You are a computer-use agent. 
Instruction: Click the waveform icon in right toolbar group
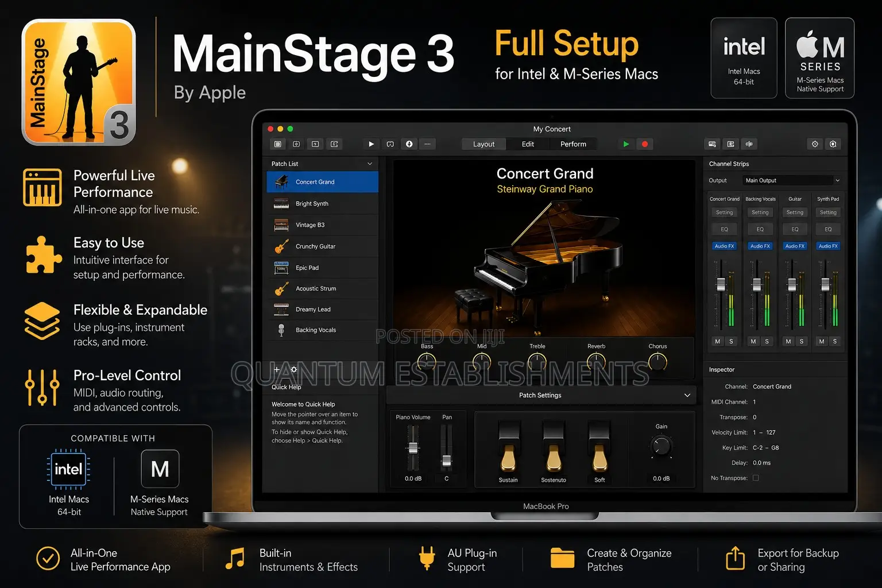pos(749,144)
